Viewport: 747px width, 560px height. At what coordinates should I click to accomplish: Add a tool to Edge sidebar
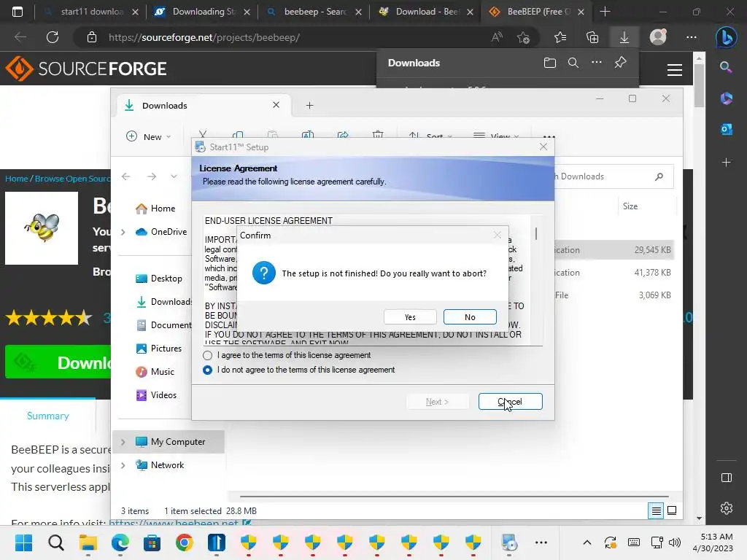click(x=726, y=163)
